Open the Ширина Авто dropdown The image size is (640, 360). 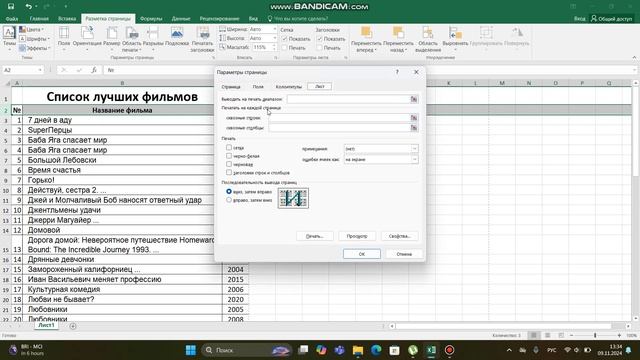click(274, 29)
